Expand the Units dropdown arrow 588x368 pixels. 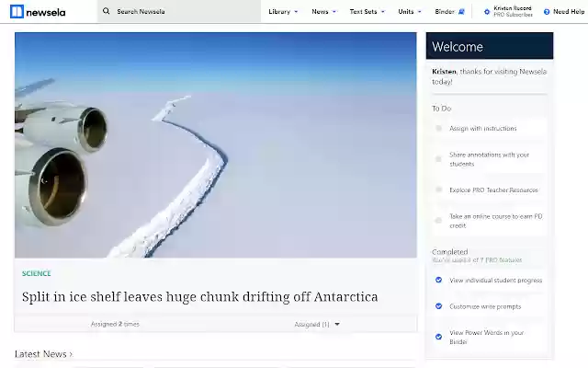click(419, 12)
